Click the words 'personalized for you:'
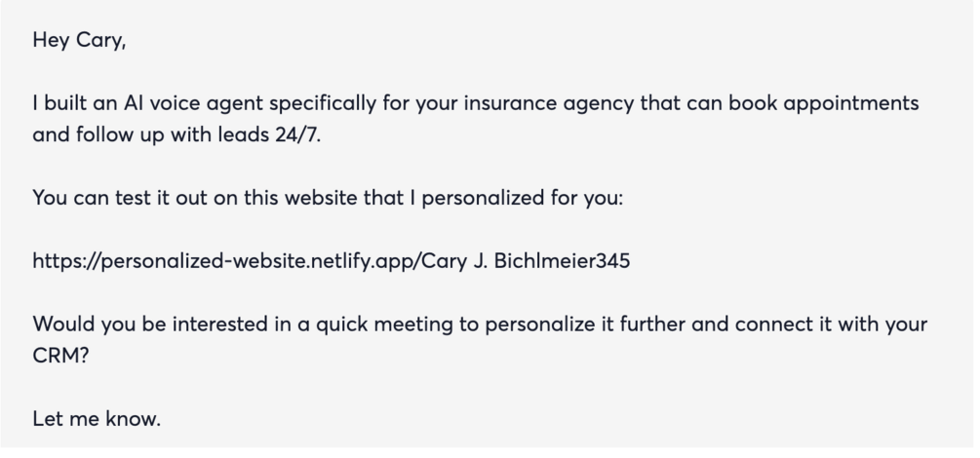 (x=523, y=198)
